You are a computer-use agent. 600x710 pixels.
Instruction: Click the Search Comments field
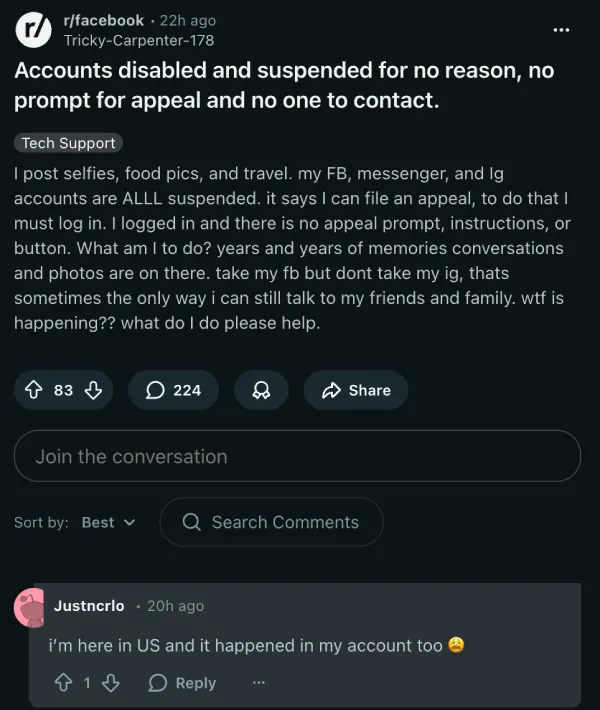(271, 522)
